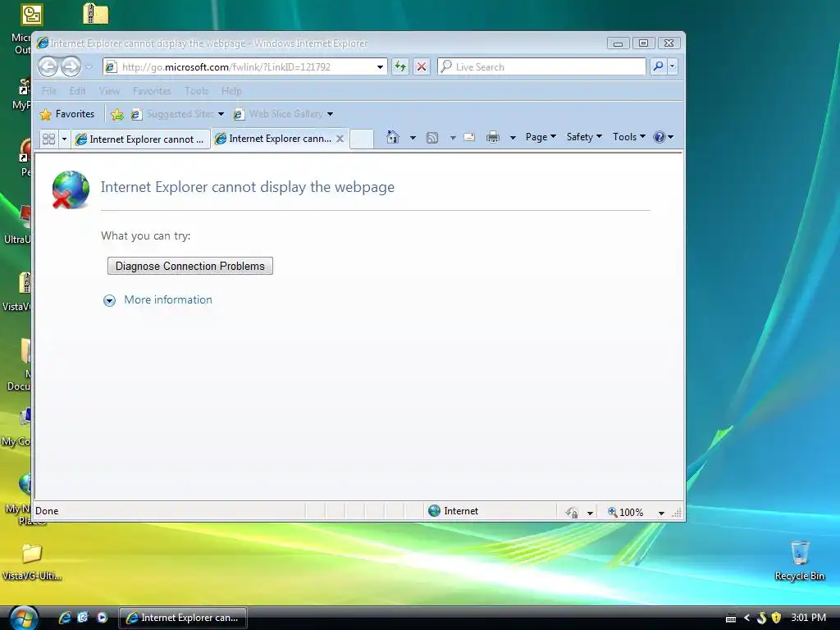Expand the address bar autocomplete dropdown arrow
Viewport: 840px width, 630px height.
coord(381,67)
